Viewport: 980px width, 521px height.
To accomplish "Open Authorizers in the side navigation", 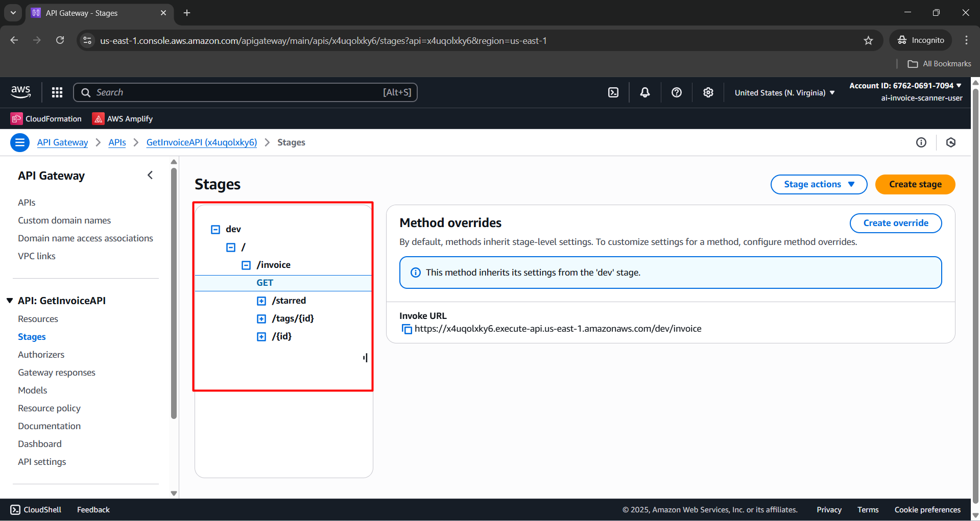I will click(x=41, y=355).
